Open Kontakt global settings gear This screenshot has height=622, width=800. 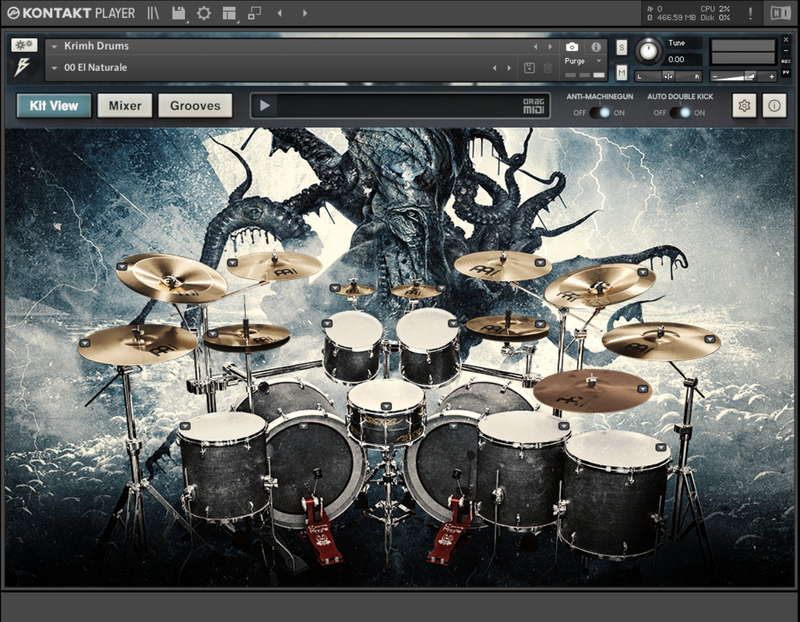204,13
